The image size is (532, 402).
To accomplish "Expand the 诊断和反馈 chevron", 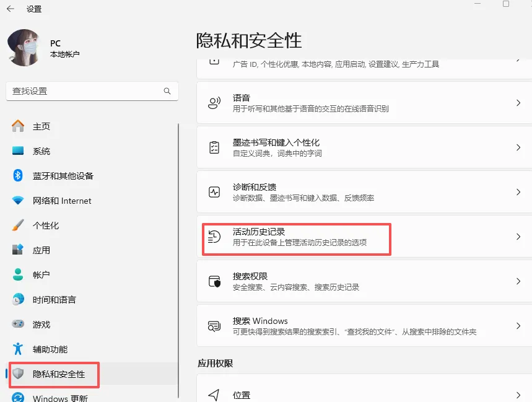I will (x=518, y=192).
